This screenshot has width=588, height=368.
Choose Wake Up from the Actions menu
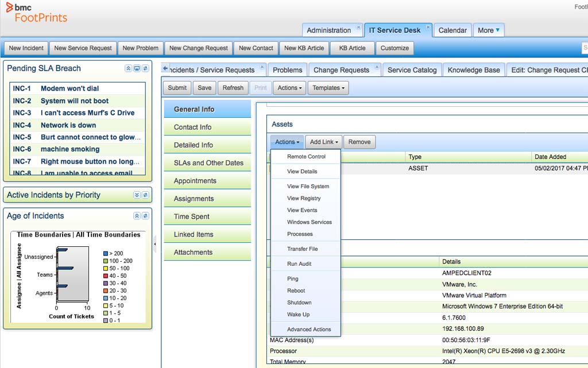click(305, 315)
